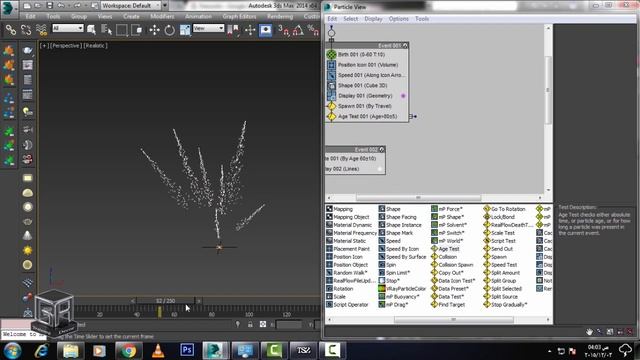Open the selection filter All dropdown

(68, 28)
